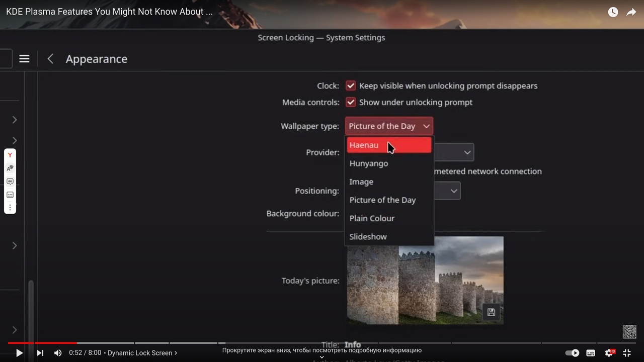Exit full screen mode
Image resolution: width=644 pixels, height=362 pixels.
click(627, 353)
